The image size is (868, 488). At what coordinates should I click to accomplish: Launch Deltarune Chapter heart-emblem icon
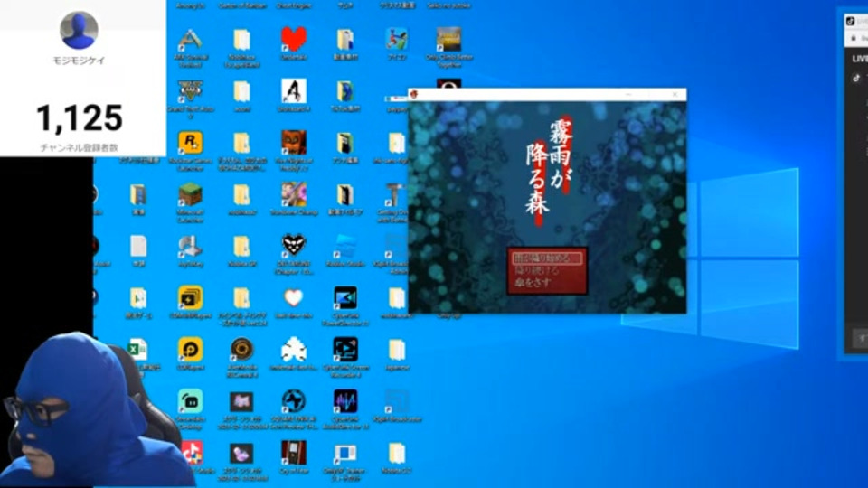(x=293, y=246)
